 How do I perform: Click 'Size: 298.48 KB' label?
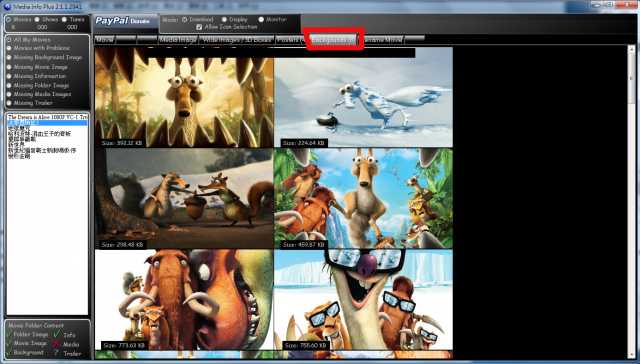pyautogui.click(x=122, y=244)
